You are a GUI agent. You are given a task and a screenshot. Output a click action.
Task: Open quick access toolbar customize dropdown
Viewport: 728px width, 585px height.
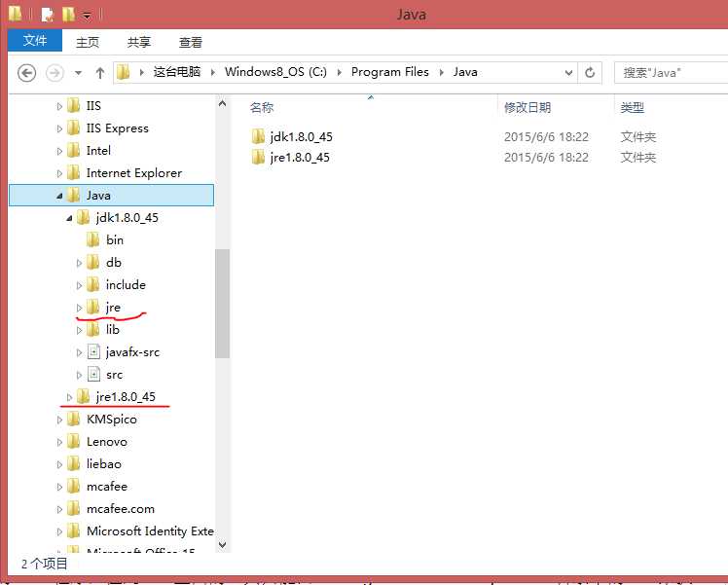(x=87, y=16)
